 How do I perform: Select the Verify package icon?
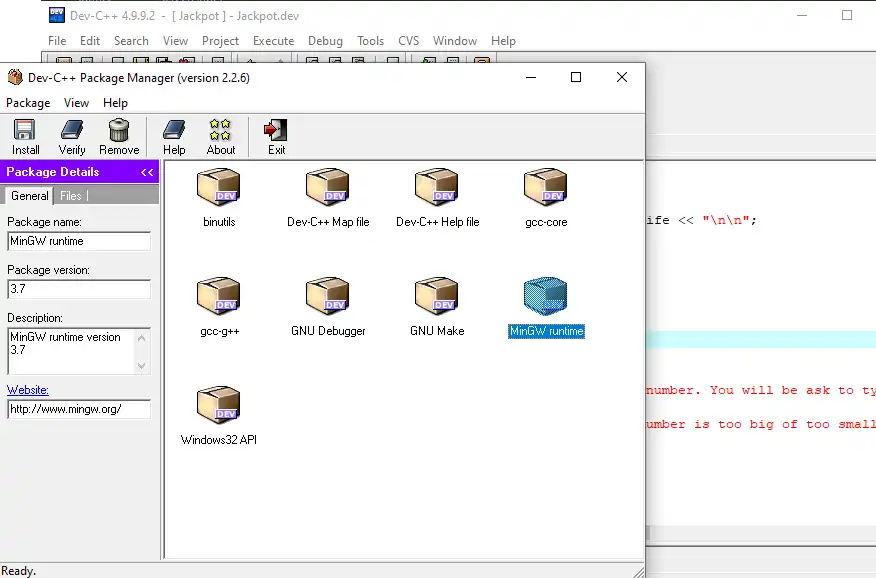point(71,135)
